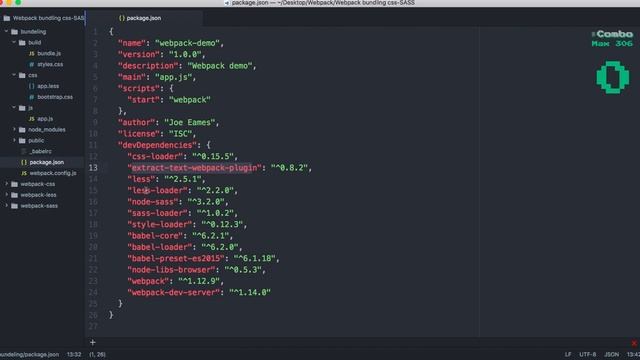Click the "webpack-dev-server" key text

tap(174, 292)
